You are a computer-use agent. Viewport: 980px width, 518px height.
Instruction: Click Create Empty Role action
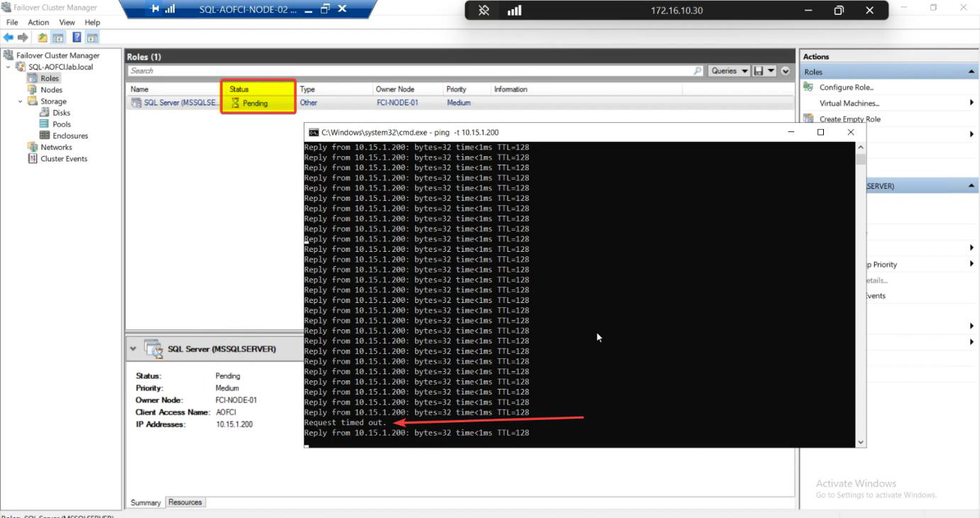850,119
